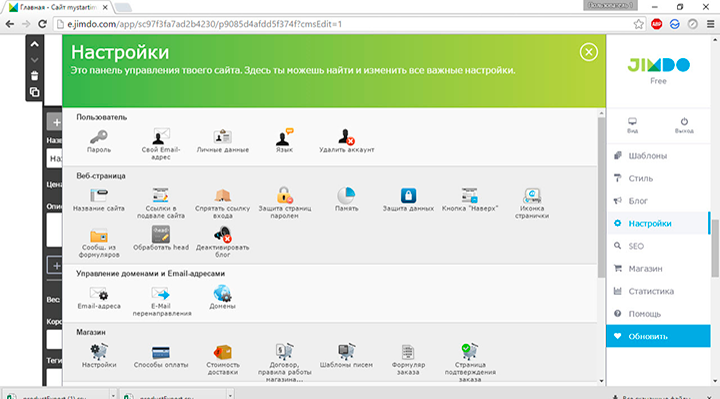The image size is (720, 399).
Task: Open E-Mail перенаправления setting
Action: tap(162, 301)
